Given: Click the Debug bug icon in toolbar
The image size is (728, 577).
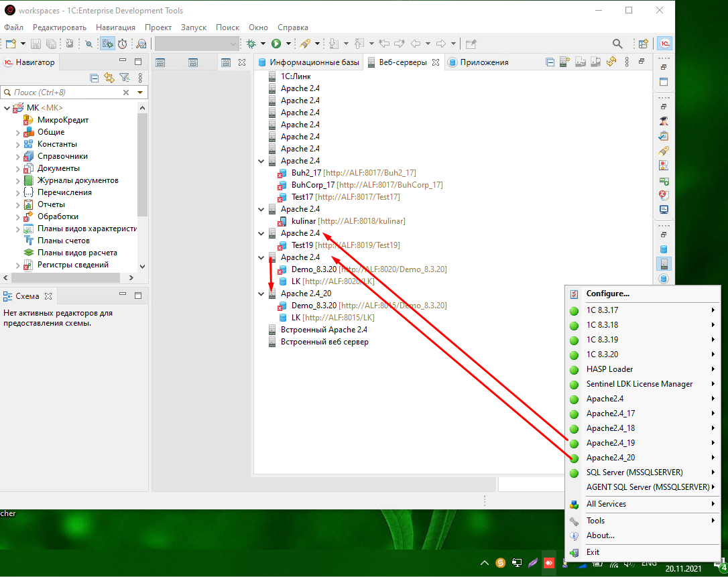Looking at the screenshot, I should pos(251,44).
